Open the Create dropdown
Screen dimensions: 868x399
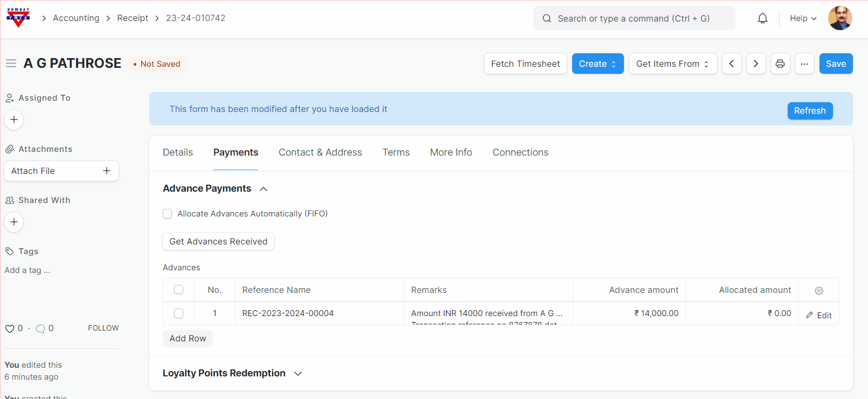click(598, 64)
